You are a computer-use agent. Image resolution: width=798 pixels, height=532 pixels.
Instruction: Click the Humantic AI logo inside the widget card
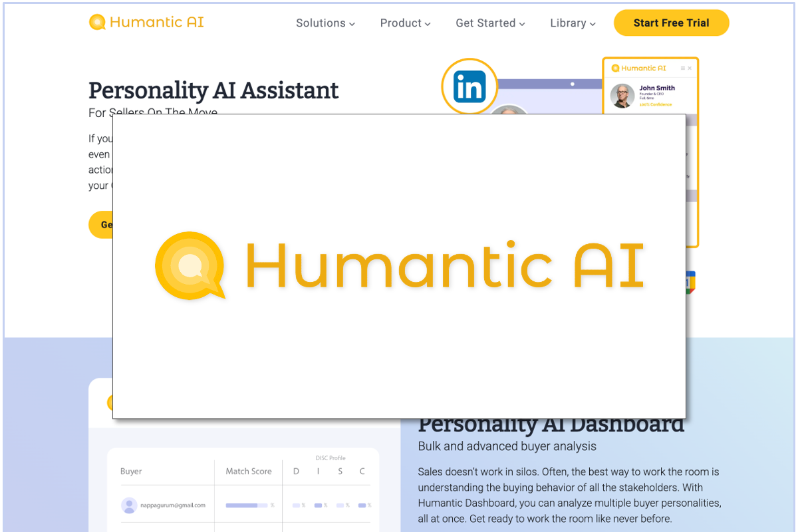tap(639, 68)
